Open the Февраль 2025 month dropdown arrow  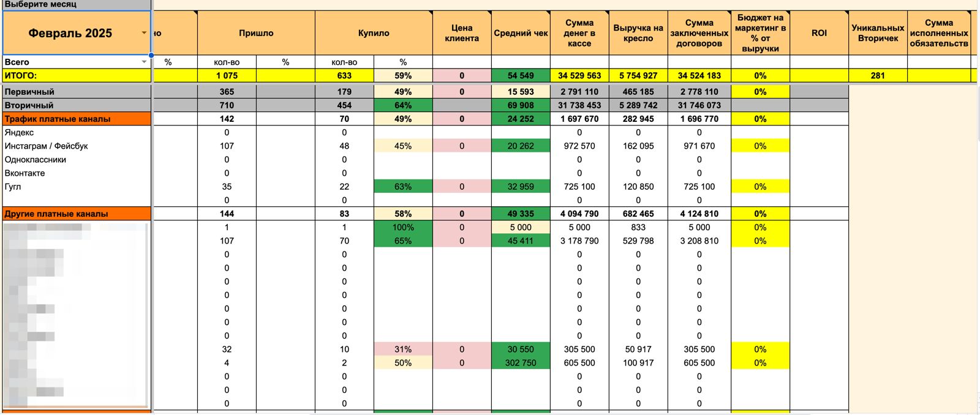tap(144, 33)
